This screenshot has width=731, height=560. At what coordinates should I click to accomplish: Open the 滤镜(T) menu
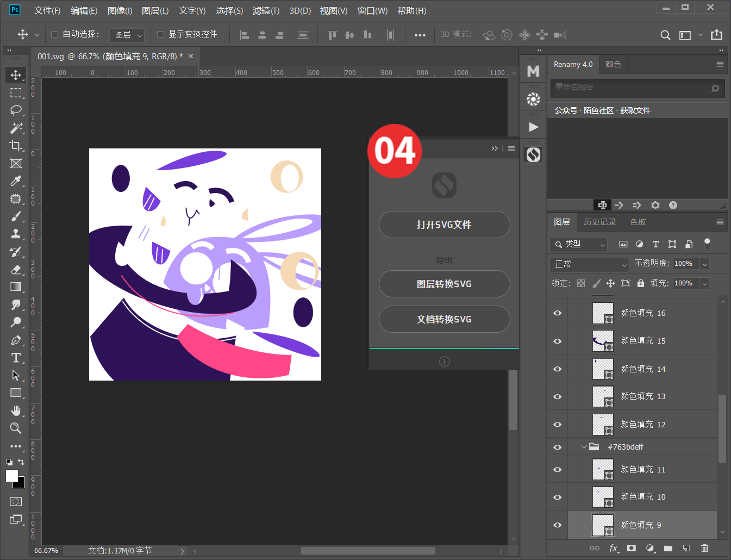266,11
